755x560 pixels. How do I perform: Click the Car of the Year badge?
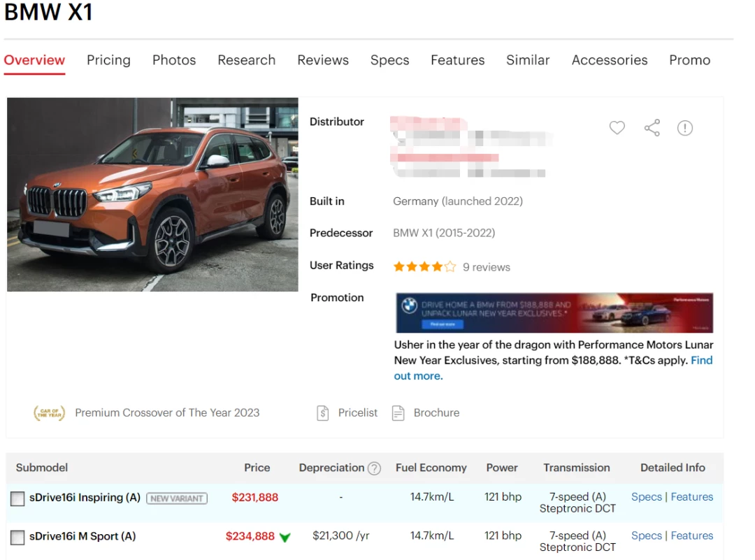point(49,413)
